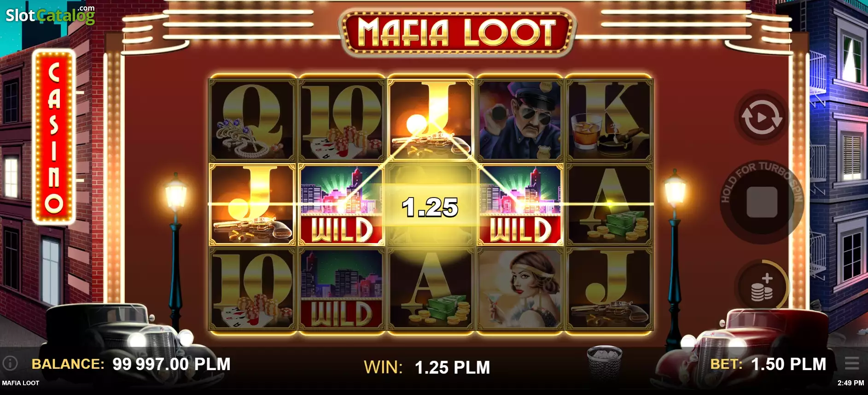Click the BET 1.50 PLM display
868x395 pixels.
click(768, 364)
